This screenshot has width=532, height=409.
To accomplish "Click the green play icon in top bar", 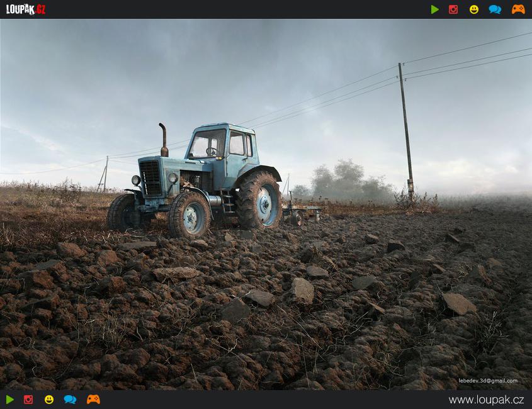I will click(x=434, y=9).
